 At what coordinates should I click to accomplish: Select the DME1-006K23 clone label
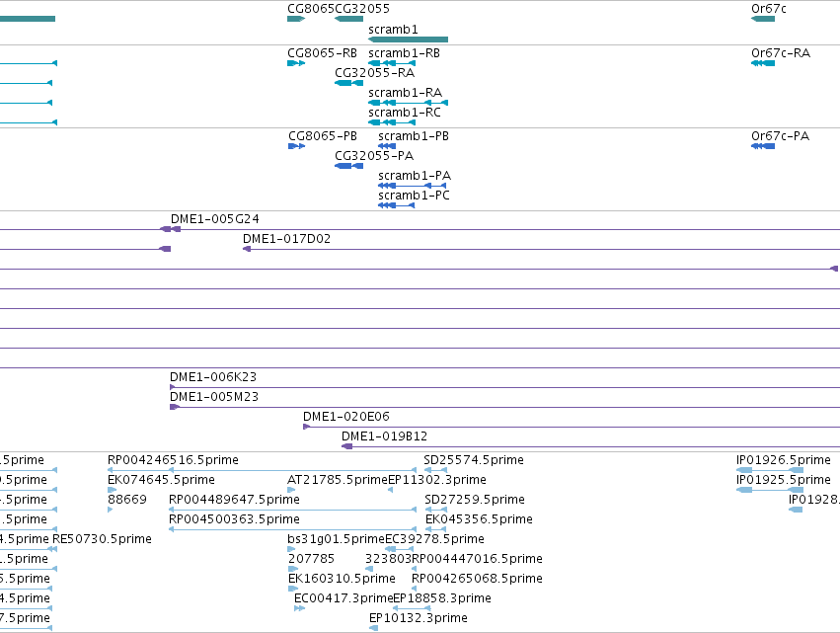(213, 377)
